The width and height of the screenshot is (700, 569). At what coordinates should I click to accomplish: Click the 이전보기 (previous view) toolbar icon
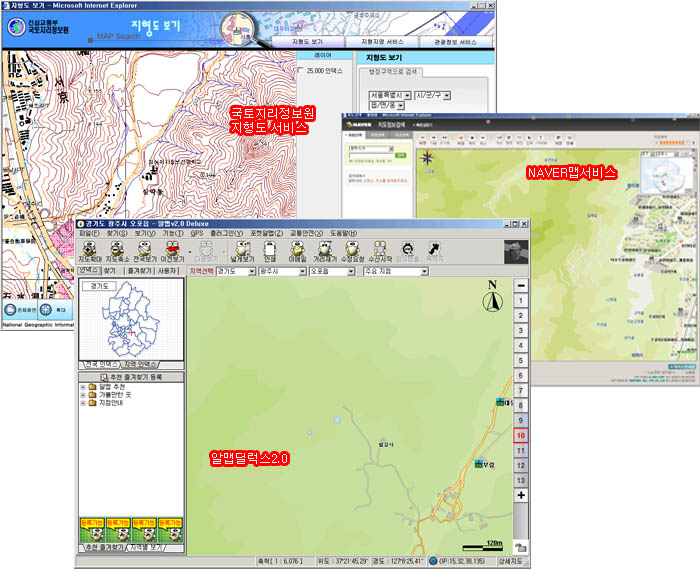(173, 250)
